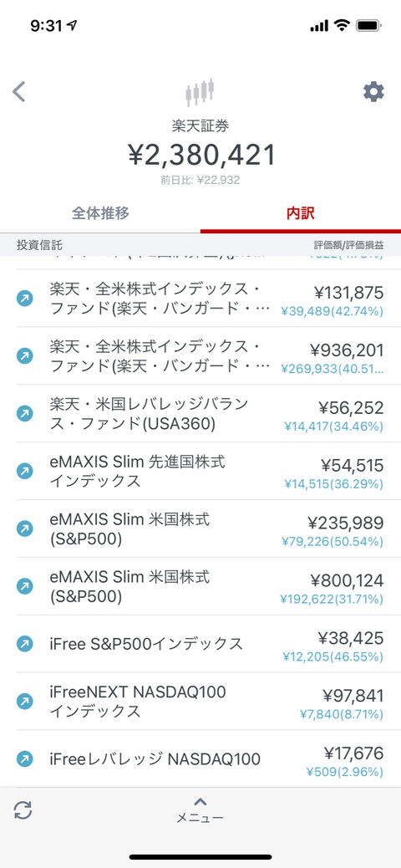Tap the arrow icon beside iFreeNEXT NASDAQ100
The image size is (401, 868).
point(24,701)
